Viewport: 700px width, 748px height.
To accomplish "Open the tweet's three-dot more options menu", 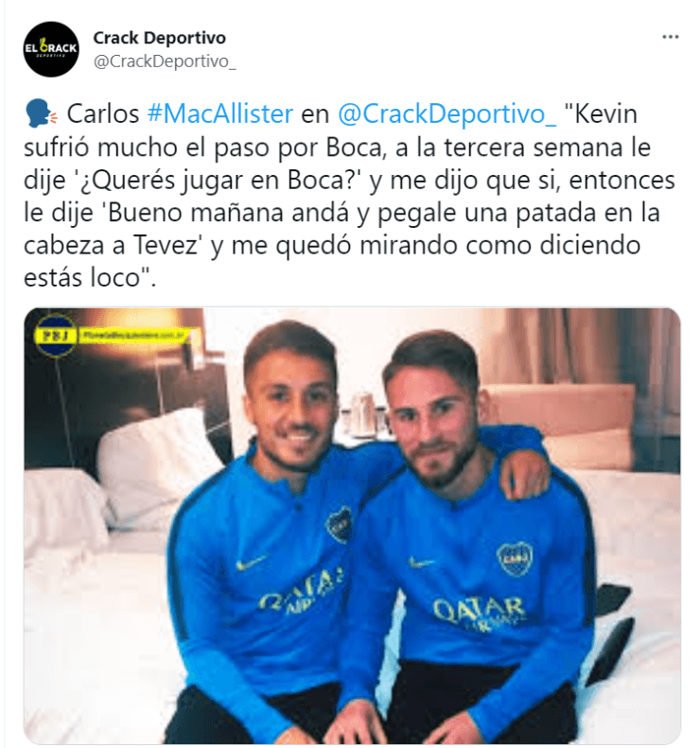I will pyautogui.click(x=670, y=37).
